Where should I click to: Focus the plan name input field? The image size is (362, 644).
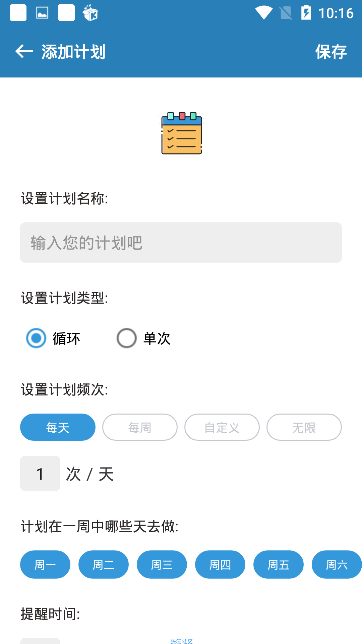tap(181, 243)
